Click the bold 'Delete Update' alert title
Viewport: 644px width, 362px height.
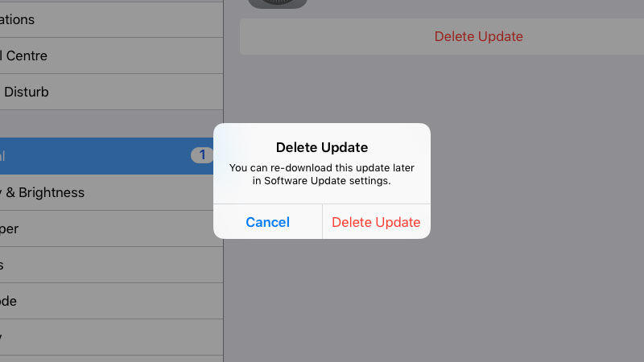[322, 147]
